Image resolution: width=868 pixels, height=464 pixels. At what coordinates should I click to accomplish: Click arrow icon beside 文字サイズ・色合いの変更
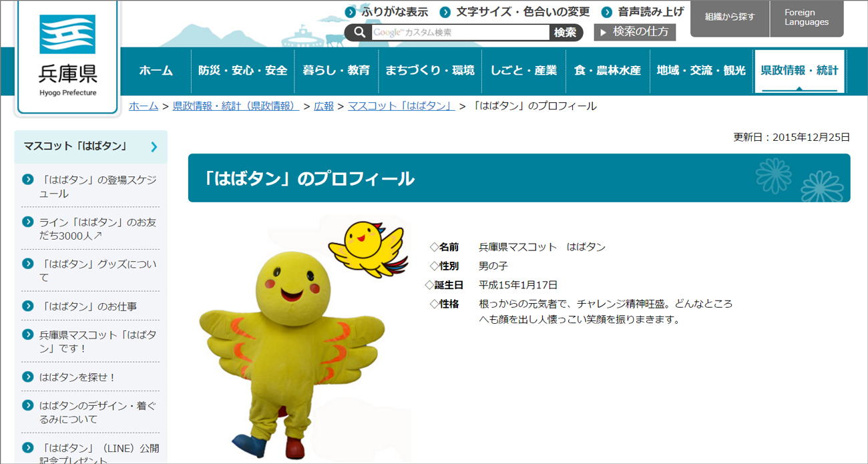pos(445,12)
